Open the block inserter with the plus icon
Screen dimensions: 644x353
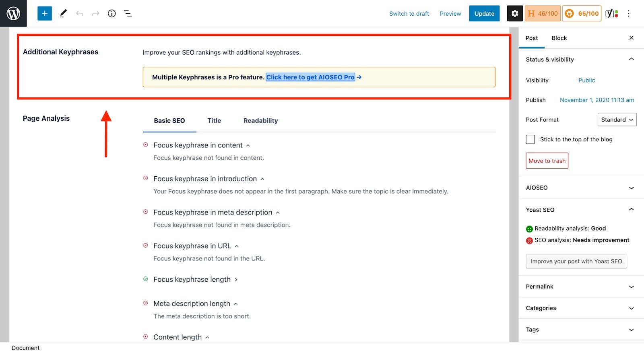(44, 13)
